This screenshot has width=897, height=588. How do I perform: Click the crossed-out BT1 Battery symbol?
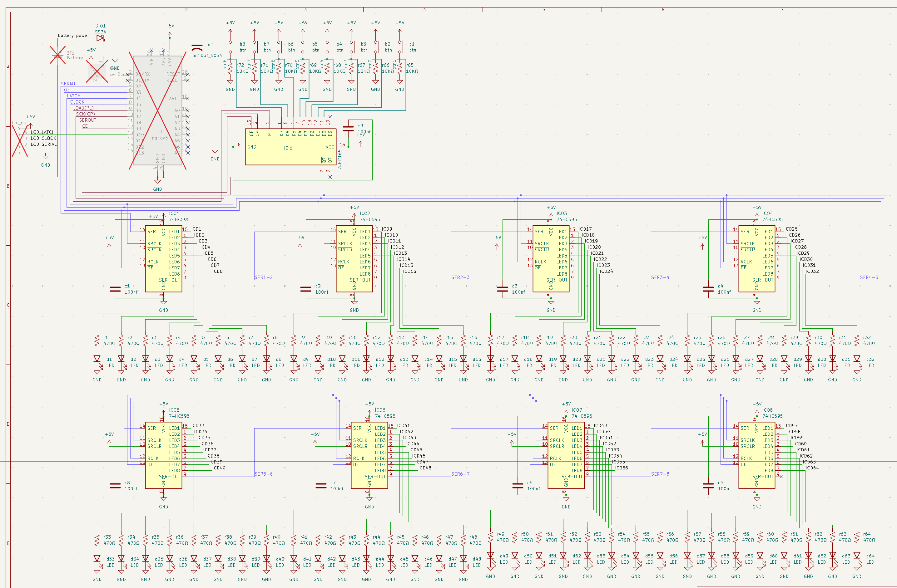click(57, 55)
